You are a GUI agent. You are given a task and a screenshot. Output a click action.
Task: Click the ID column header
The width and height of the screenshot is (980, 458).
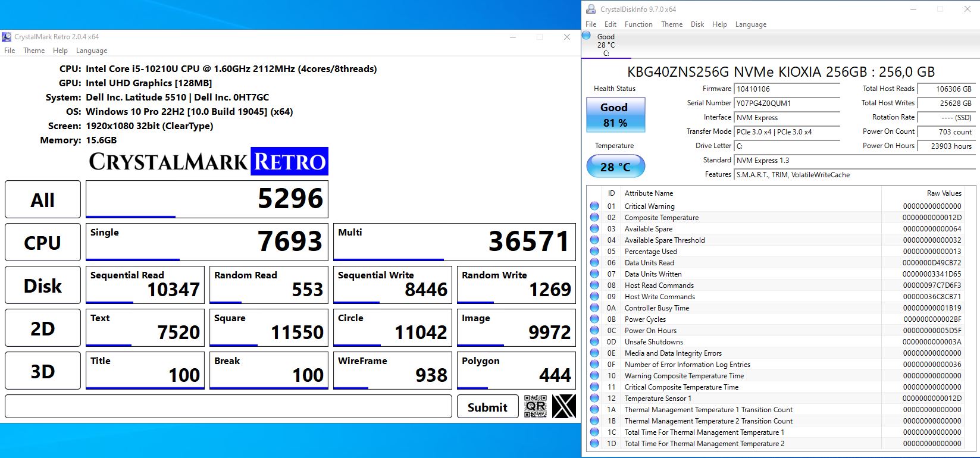click(611, 193)
